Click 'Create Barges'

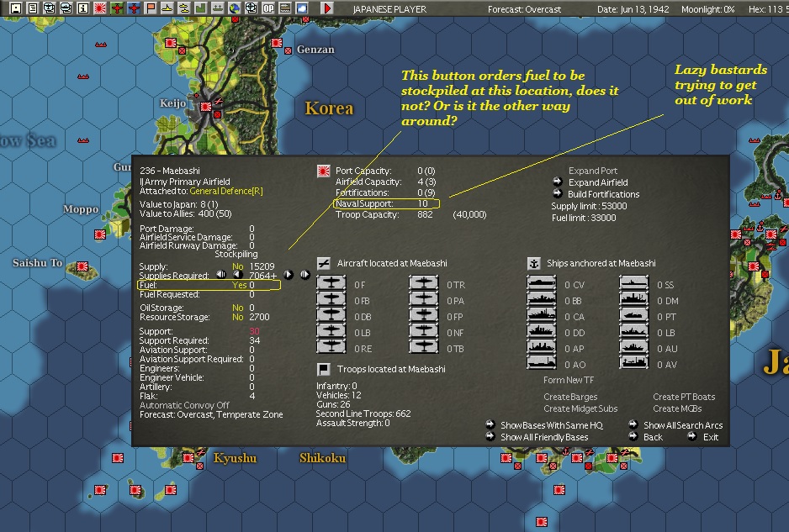(570, 397)
